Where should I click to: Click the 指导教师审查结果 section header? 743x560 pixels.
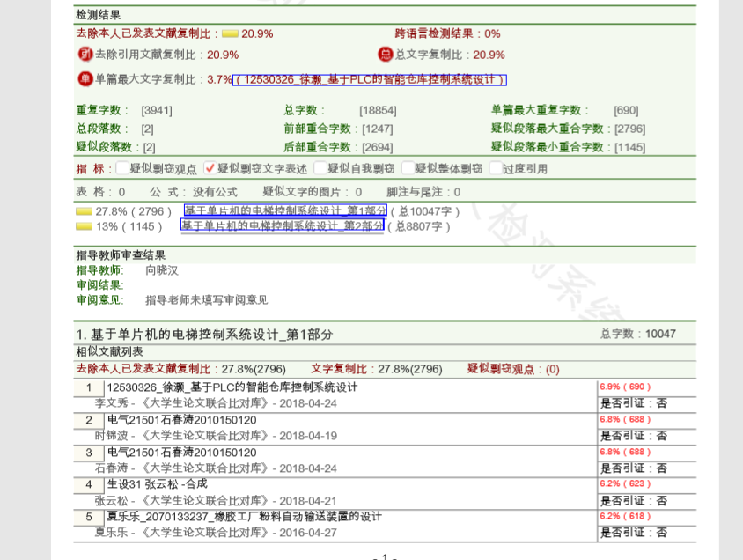(121, 255)
